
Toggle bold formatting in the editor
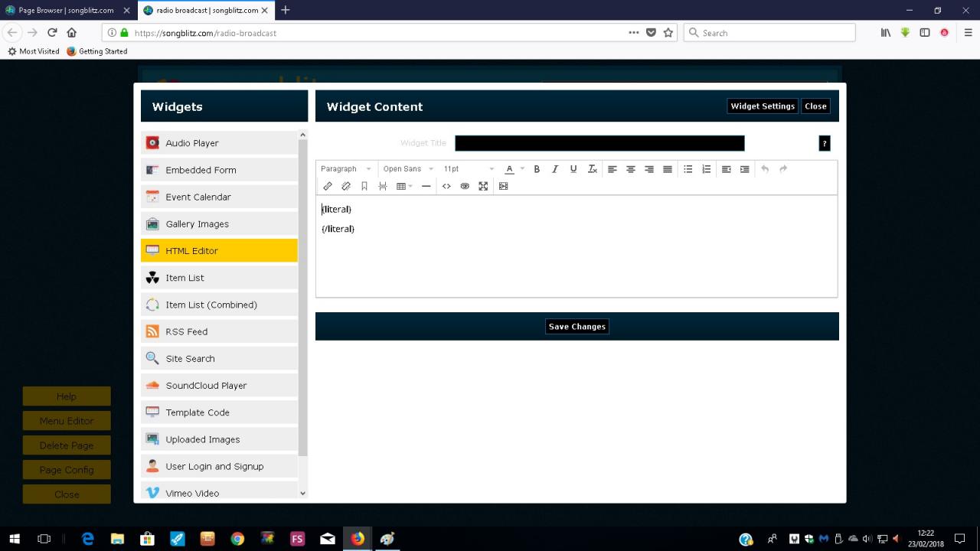(537, 169)
